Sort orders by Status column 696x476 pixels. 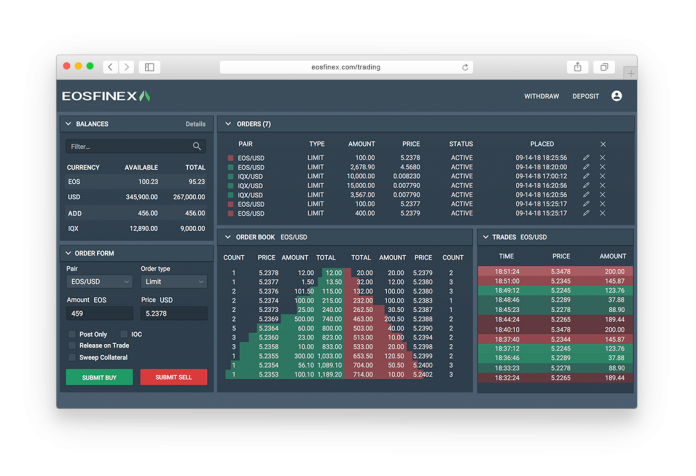pyautogui.click(x=461, y=144)
